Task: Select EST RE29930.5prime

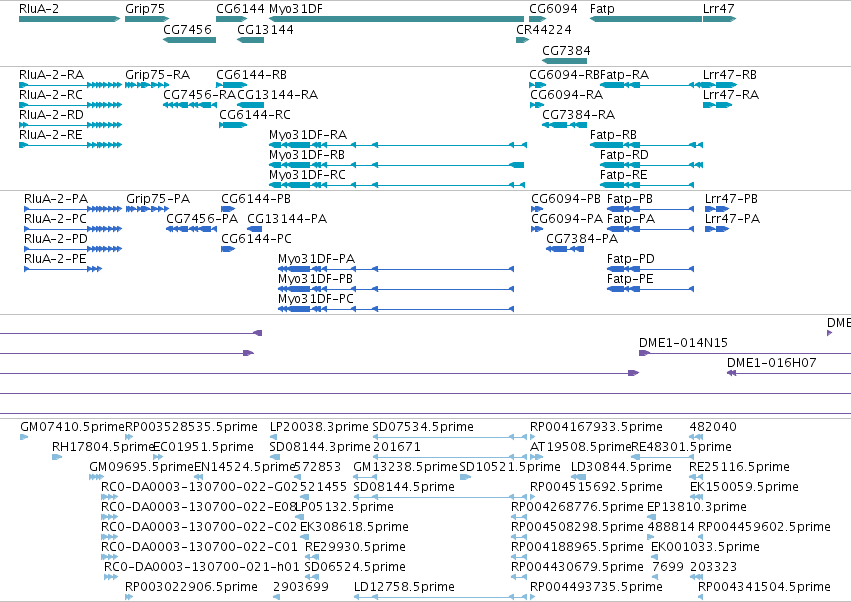Action: pos(310,557)
